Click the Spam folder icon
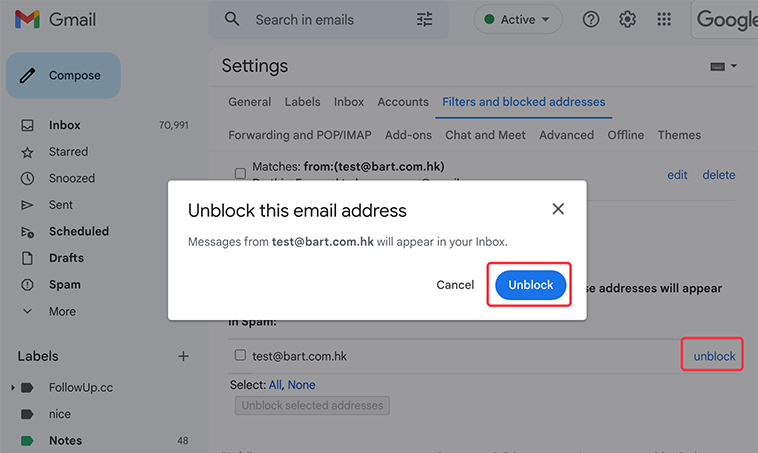758x453 pixels. tap(28, 285)
